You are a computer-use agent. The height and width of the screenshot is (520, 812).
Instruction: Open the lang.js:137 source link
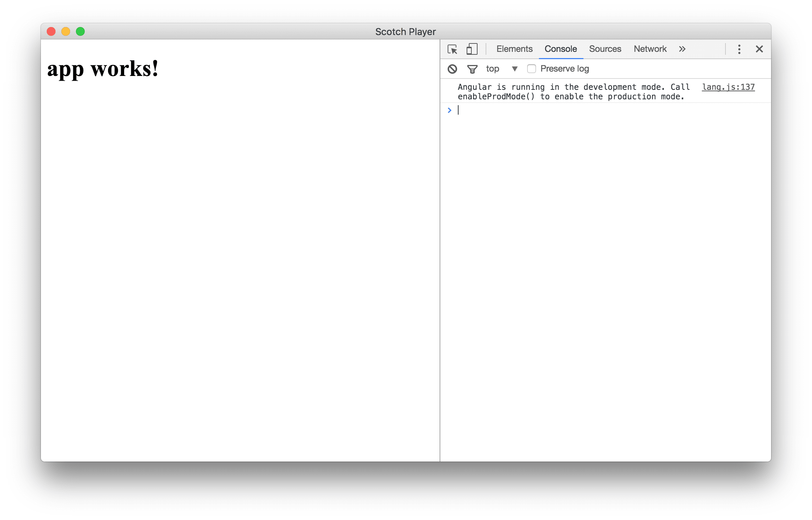click(728, 87)
